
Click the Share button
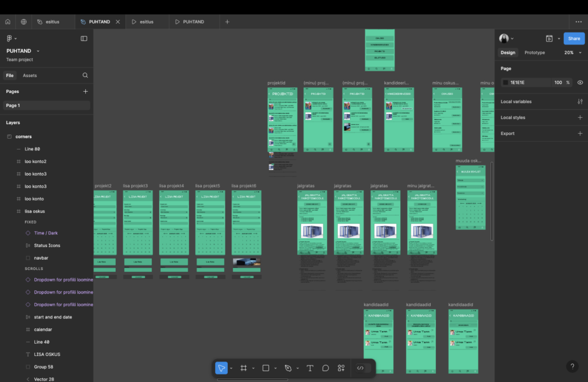tap(573, 38)
